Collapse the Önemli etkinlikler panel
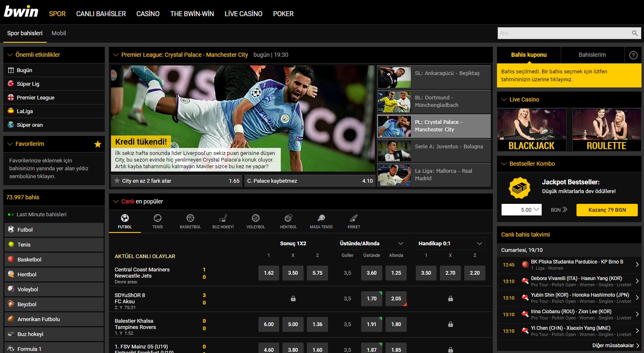 pyautogui.click(x=10, y=55)
